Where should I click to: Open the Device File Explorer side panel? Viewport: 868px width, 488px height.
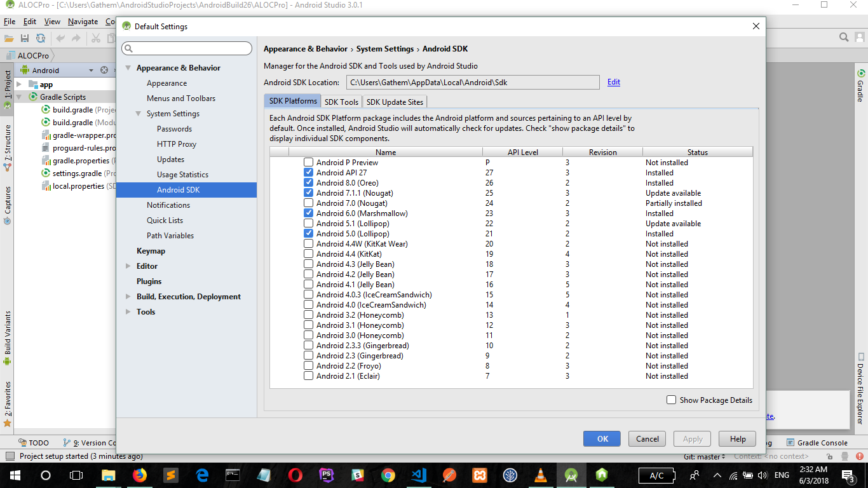coord(861,389)
